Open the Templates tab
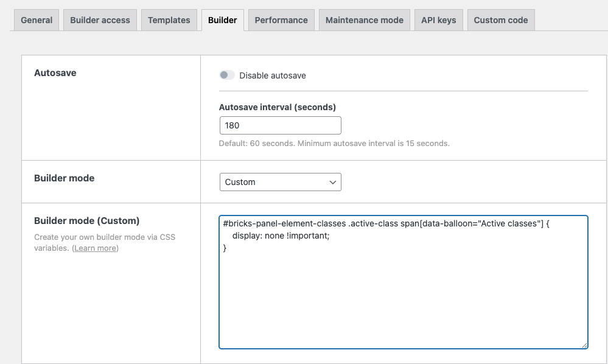Screen dimensions: 608x364 point(169,20)
